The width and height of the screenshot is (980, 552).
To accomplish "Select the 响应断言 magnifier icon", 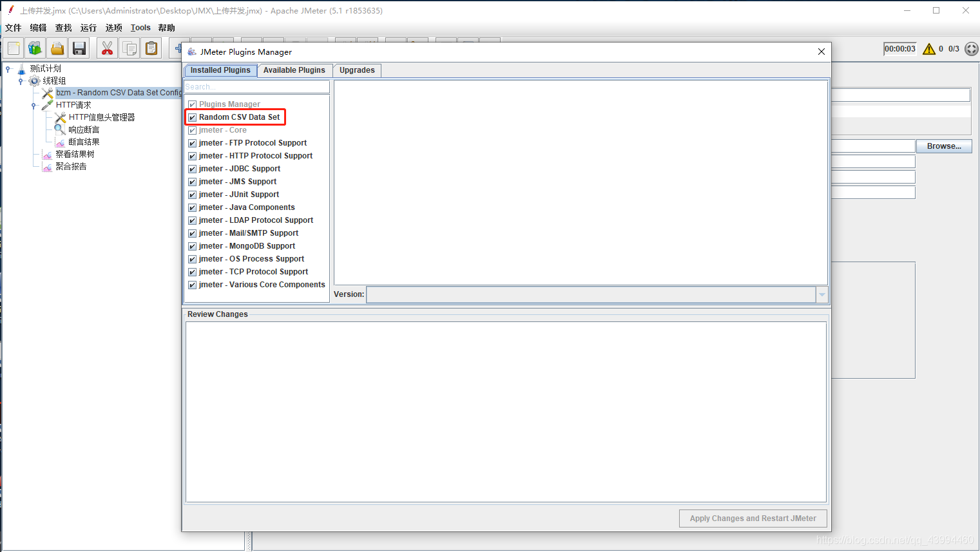I will pos(60,129).
